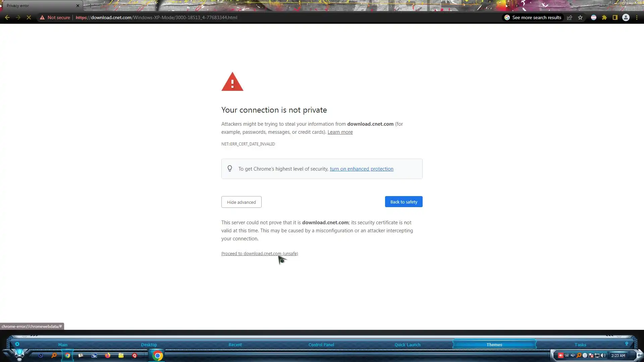Toggle Hide advanced details
This screenshot has width=644, height=362.
click(241, 202)
